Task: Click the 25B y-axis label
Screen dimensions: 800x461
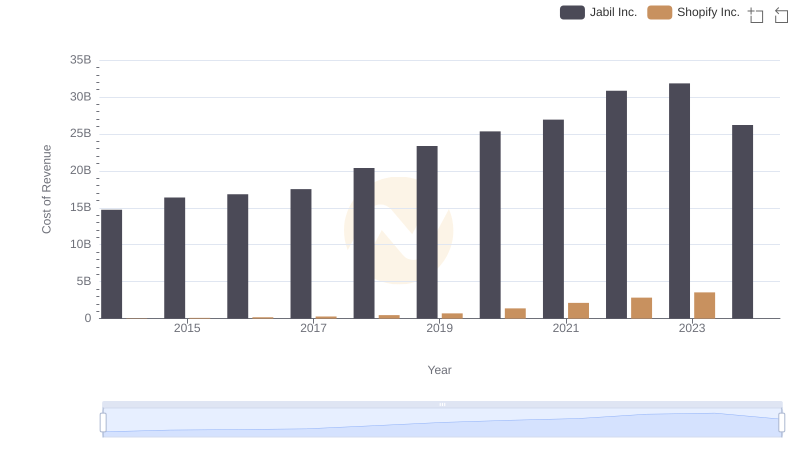Action: click(x=81, y=134)
